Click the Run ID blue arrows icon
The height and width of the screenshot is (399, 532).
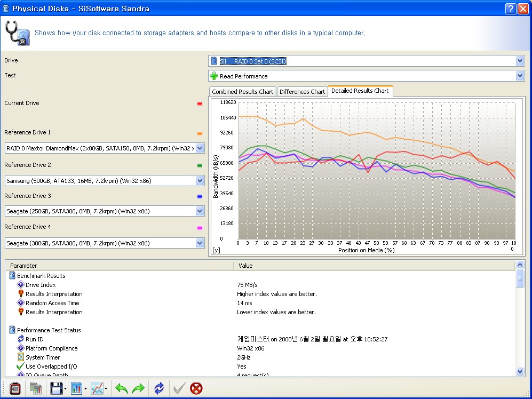coord(21,339)
